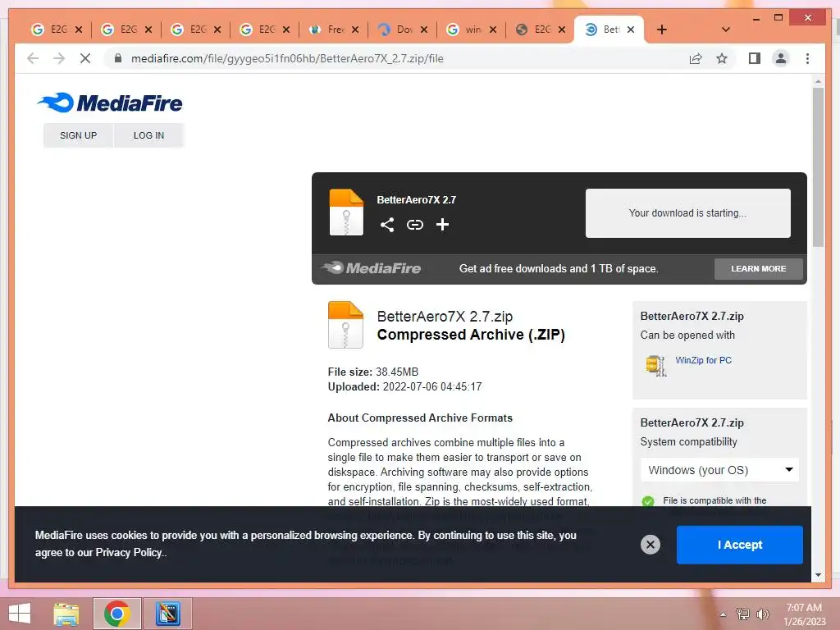Go back to previous page
Image resolution: width=840 pixels, height=630 pixels.
click(33, 58)
